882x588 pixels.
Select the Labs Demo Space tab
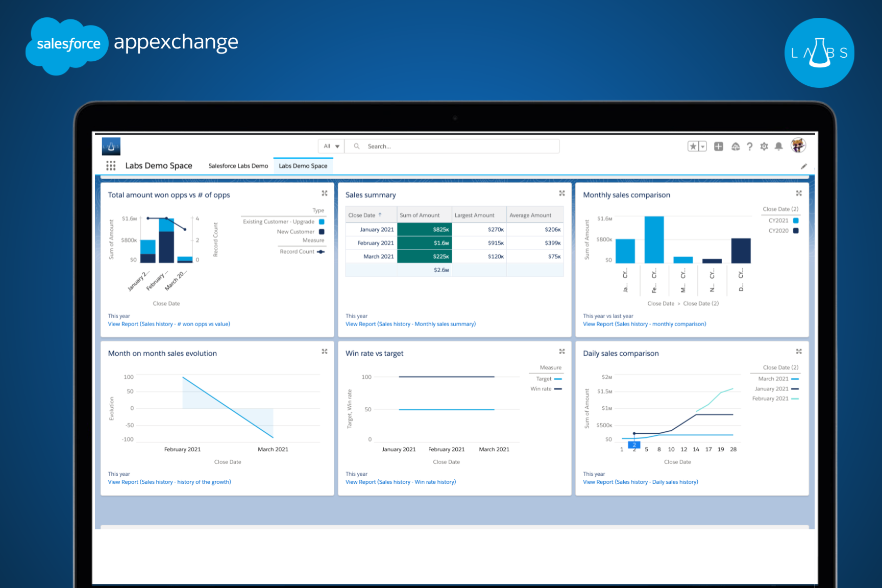(x=303, y=166)
